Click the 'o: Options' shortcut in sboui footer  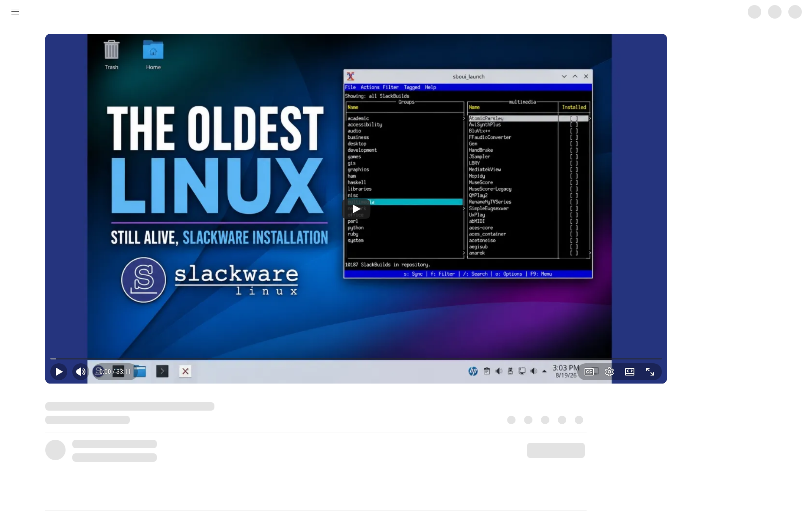(509, 274)
